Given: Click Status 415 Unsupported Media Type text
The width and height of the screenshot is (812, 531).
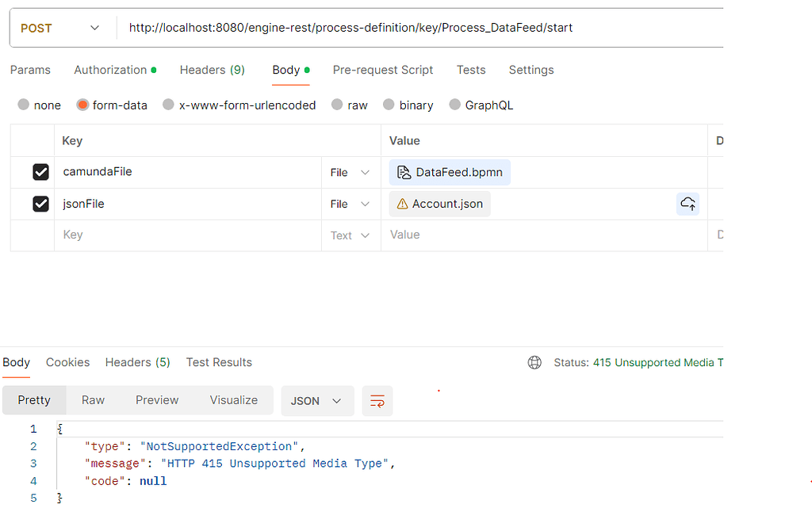Looking at the screenshot, I should [x=658, y=362].
